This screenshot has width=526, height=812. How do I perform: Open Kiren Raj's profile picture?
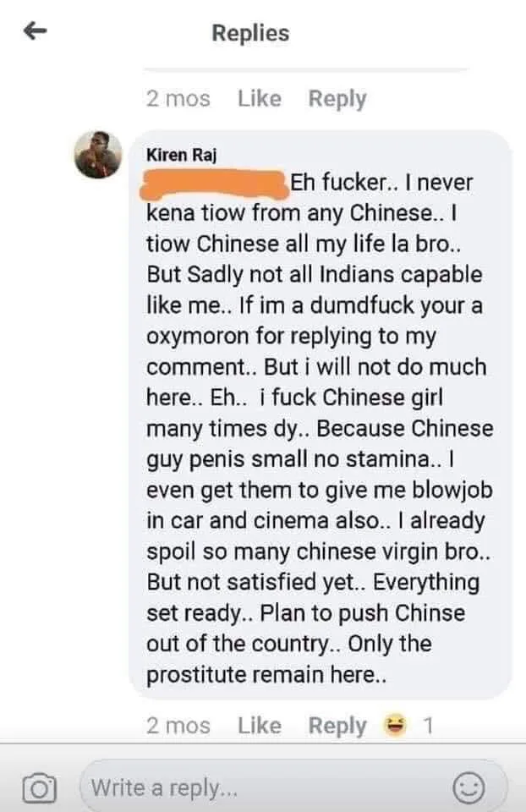coord(98,154)
